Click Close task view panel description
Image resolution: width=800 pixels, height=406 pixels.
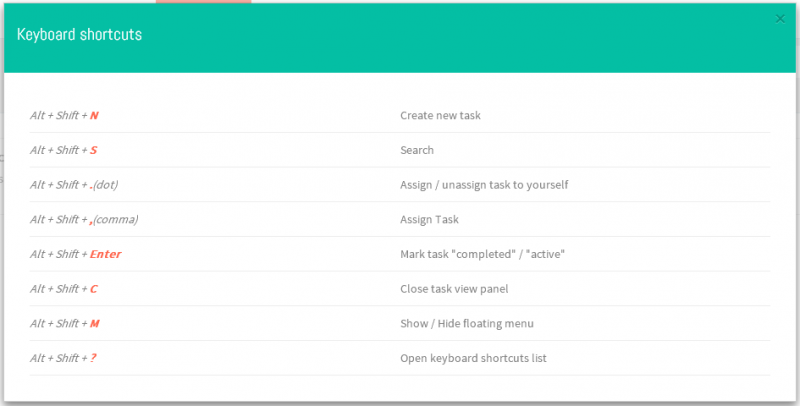(x=454, y=289)
